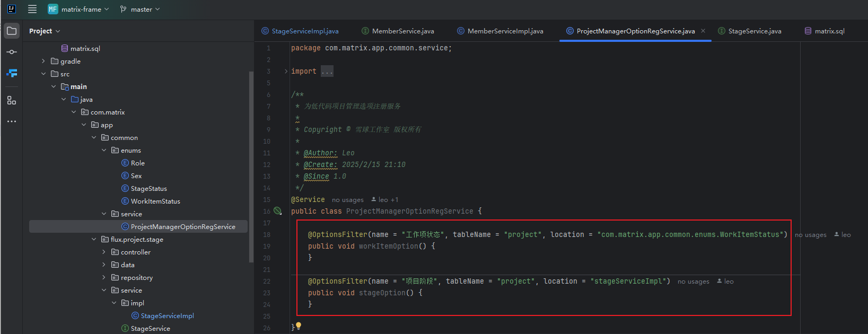Close ProjectManagerOptionRegService.java tab
This screenshot has width=868, height=334.
703,31
